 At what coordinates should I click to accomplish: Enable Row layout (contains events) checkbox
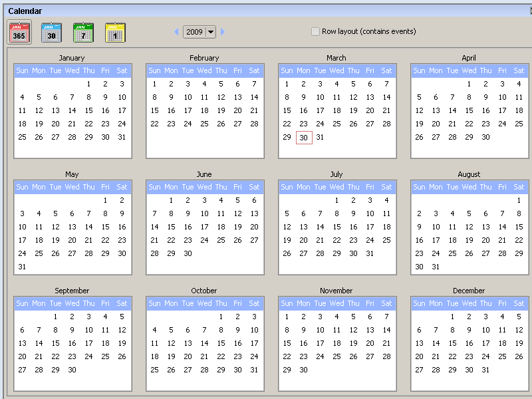315,31
